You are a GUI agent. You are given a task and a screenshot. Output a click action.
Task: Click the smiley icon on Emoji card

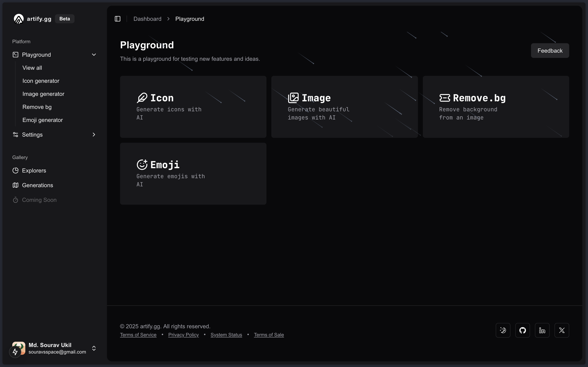[142, 165]
